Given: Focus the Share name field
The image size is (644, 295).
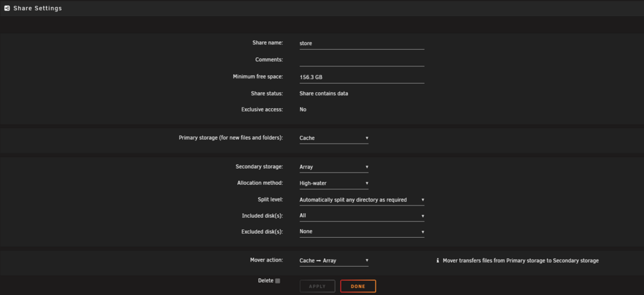Looking at the screenshot, I should pyautogui.click(x=362, y=43).
